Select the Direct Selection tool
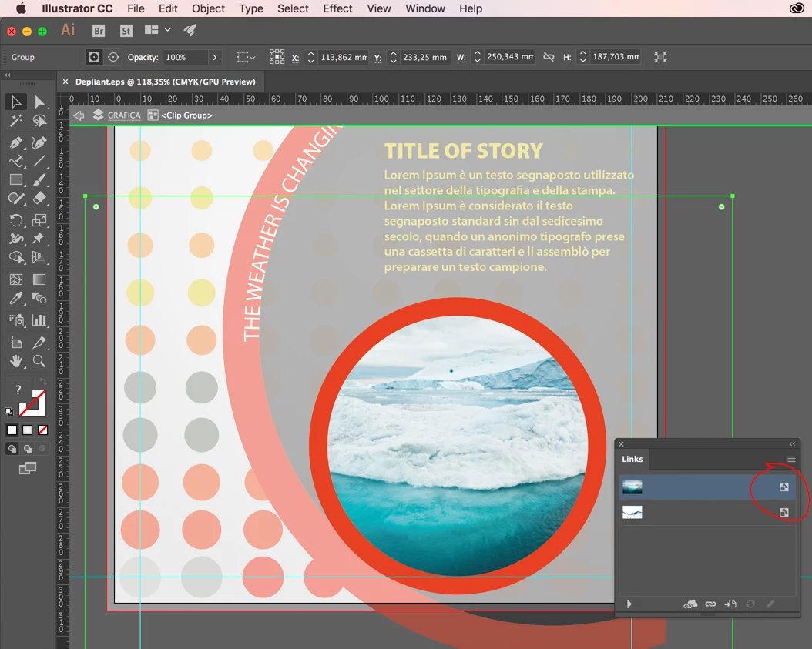The height and width of the screenshot is (649, 812). click(x=39, y=102)
